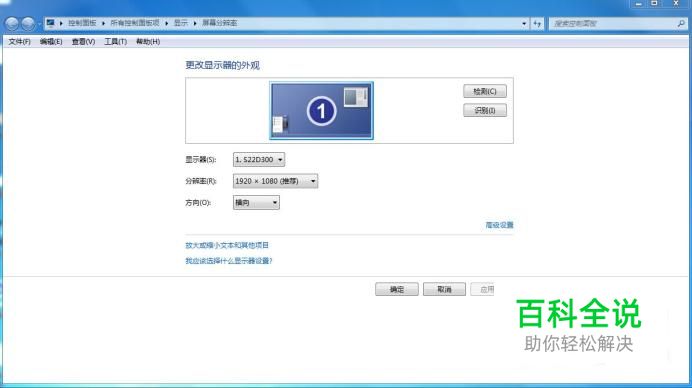Click the 屏幕分辨率 breadcrumb segment
Viewport: 692px width, 388px height.
click(x=219, y=23)
